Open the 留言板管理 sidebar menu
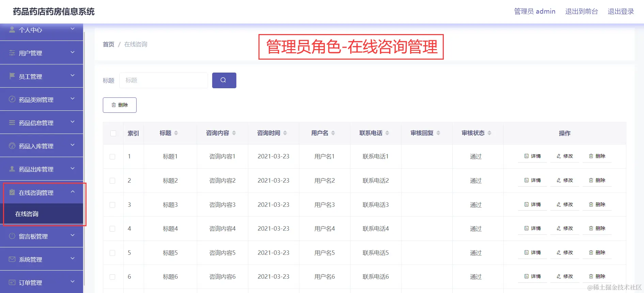 pyautogui.click(x=42, y=236)
